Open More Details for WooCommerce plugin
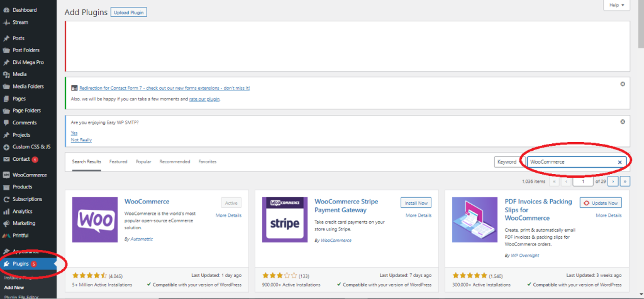644x299 pixels. (228, 215)
